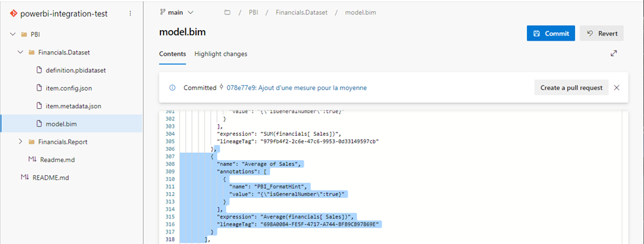Open item.metadata.json in the file tree
Screen dimensions: 644x244
click(74, 106)
